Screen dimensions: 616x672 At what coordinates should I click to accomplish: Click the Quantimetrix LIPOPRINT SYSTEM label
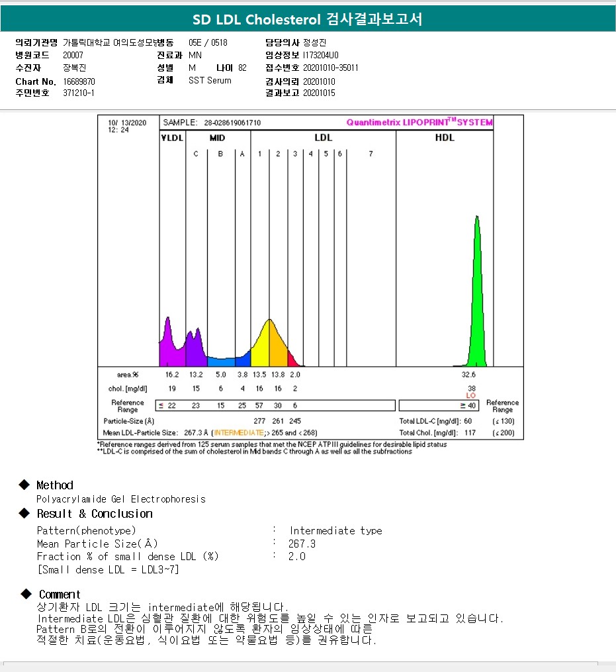click(419, 122)
